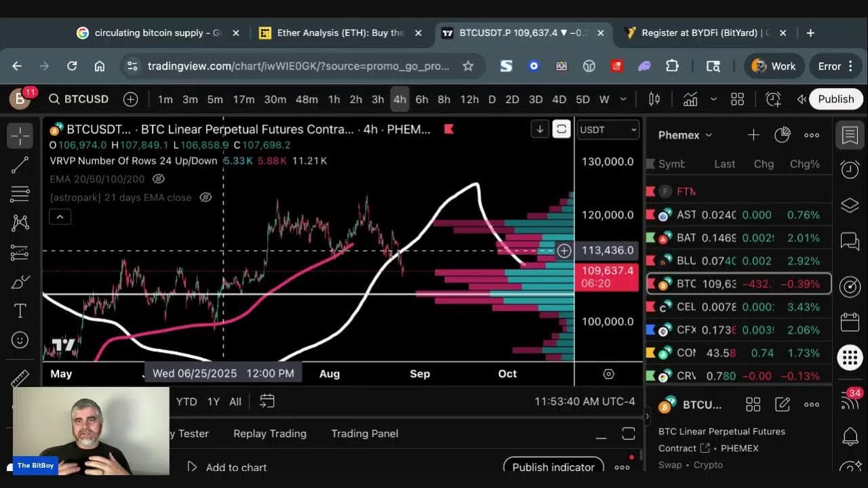
Task: Open the Replay Trading tab
Action: tap(270, 434)
